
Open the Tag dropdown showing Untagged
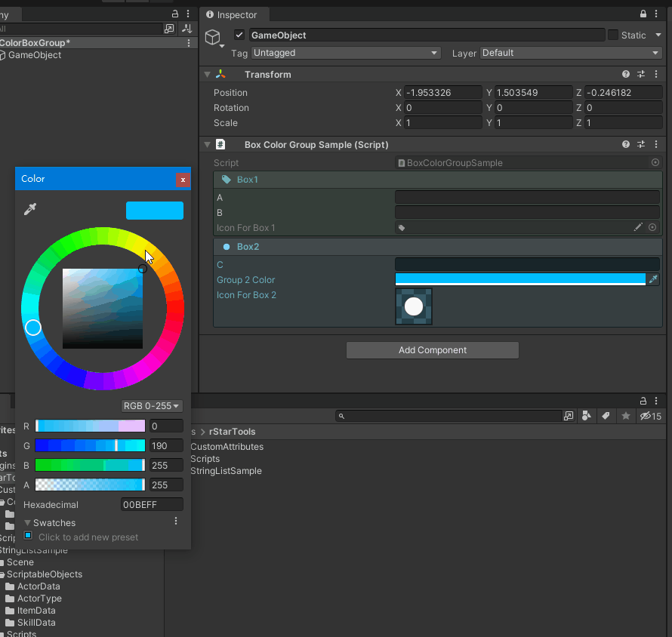tap(346, 53)
